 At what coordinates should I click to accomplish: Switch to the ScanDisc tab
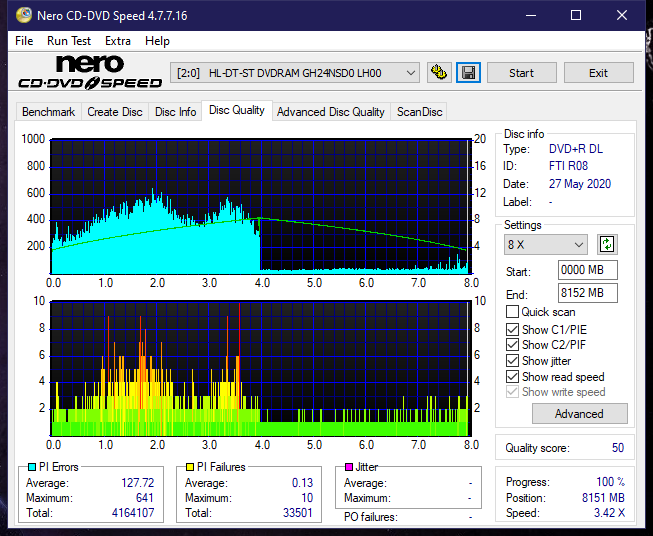click(x=419, y=112)
